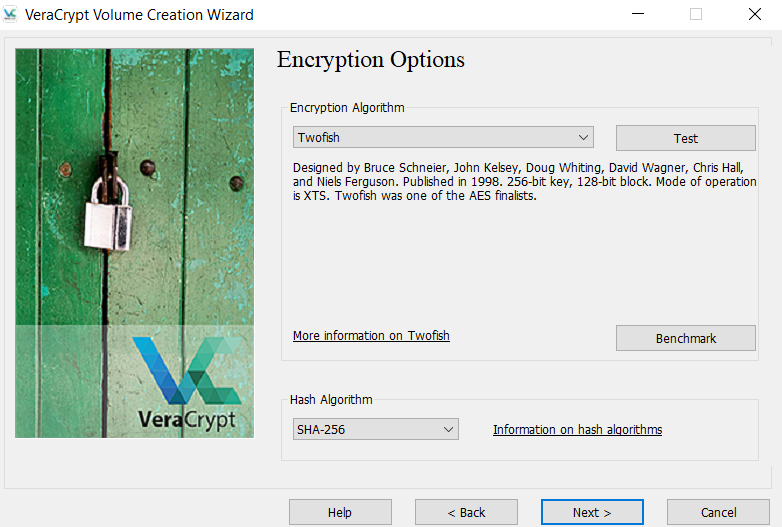Run the Benchmark button
Screen dimensions: 782x527
[x=686, y=339]
